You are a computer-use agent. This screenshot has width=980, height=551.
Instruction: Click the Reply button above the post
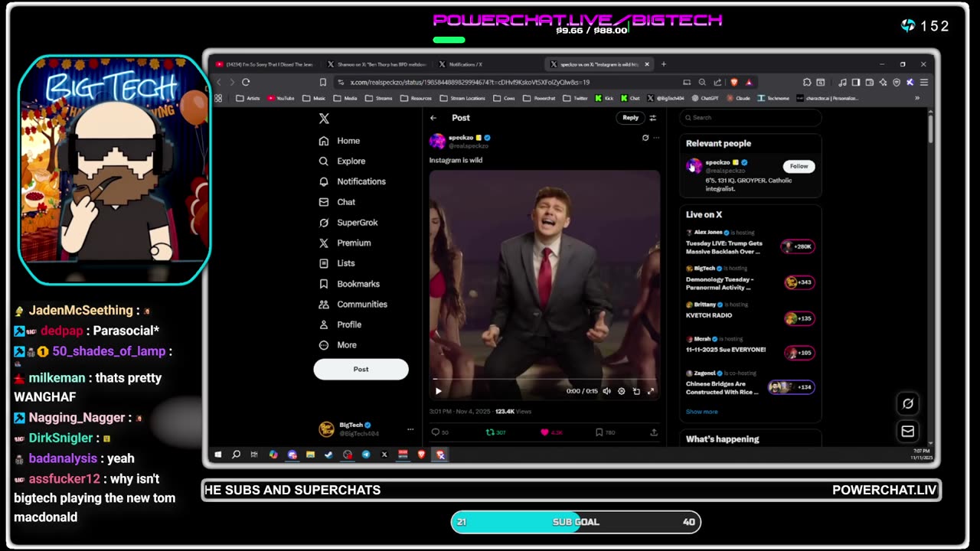point(630,118)
